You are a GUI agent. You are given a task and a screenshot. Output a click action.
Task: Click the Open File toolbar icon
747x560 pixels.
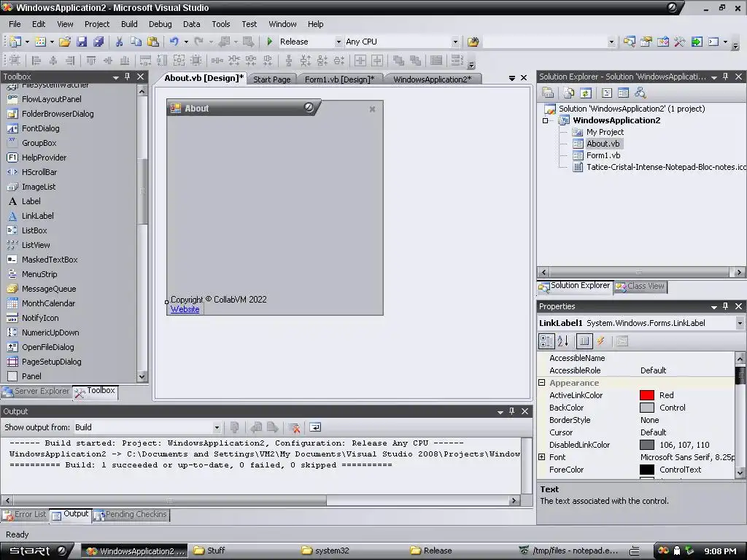point(65,42)
